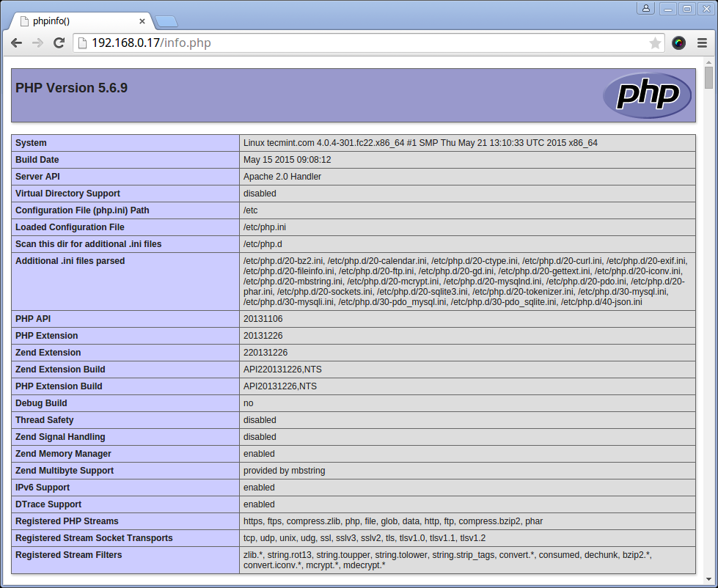Click the PHP Extension label
718x588 pixels.
tap(47, 336)
